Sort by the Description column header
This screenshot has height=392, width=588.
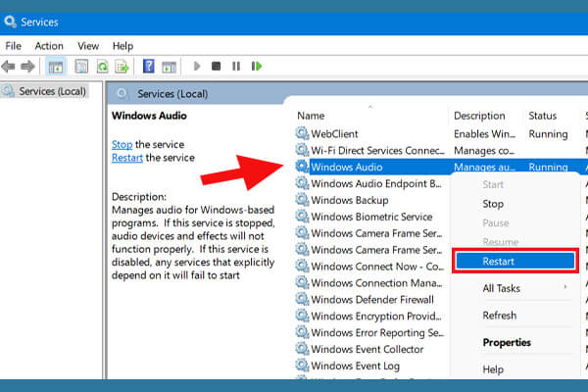(x=479, y=116)
